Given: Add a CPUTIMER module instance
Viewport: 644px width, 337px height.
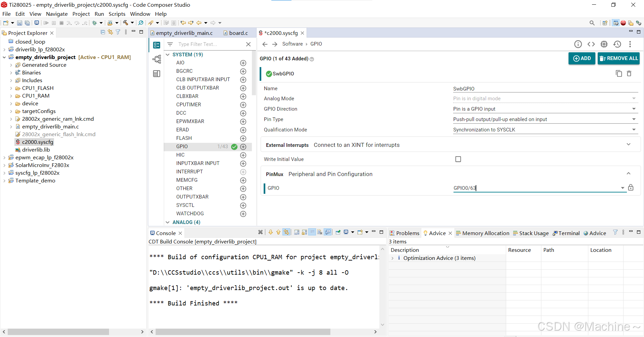Looking at the screenshot, I should [243, 105].
